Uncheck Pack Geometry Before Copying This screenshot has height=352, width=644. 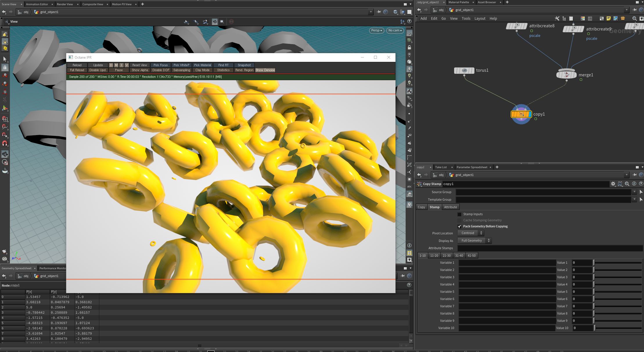pyautogui.click(x=459, y=227)
